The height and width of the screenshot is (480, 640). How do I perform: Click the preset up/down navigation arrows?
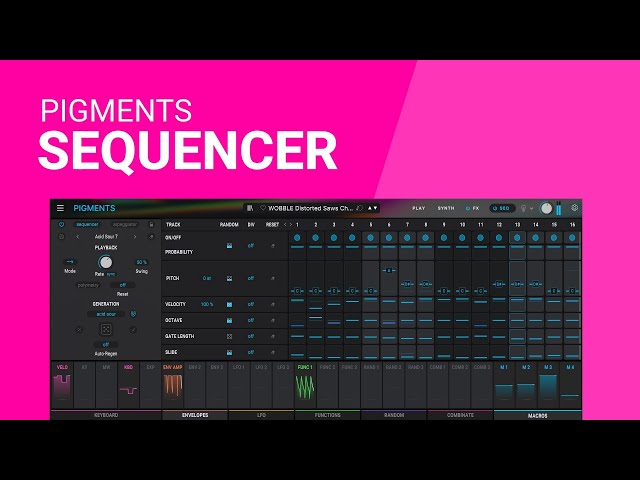coord(373,208)
